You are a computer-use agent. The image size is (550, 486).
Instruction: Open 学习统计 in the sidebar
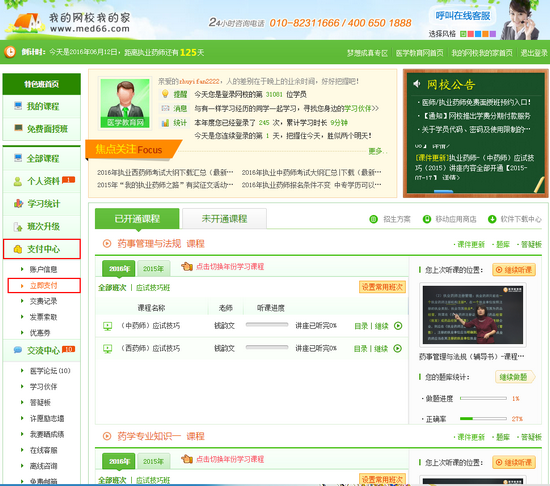pos(41,204)
